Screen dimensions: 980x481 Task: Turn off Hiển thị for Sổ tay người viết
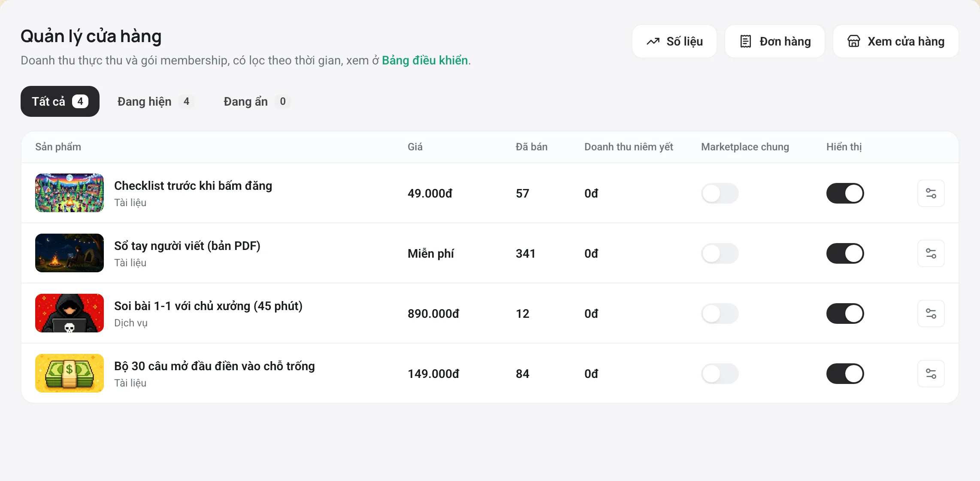pos(845,253)
